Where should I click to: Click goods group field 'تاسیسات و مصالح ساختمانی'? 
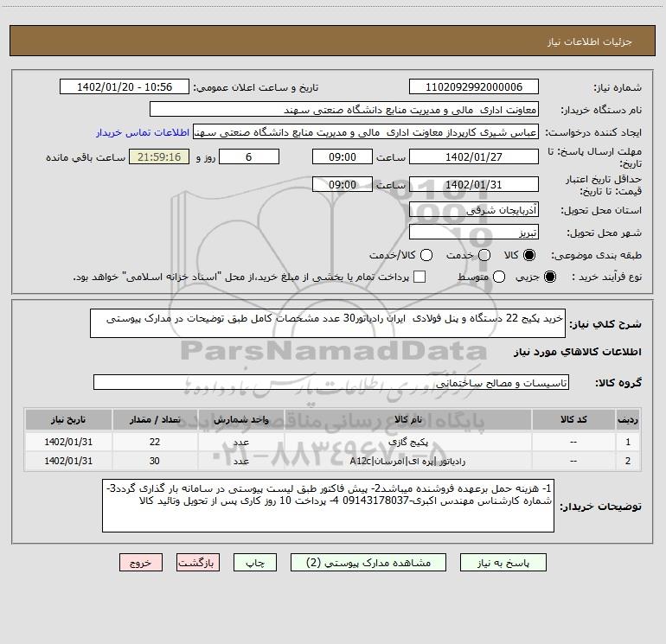coord(331,382)
